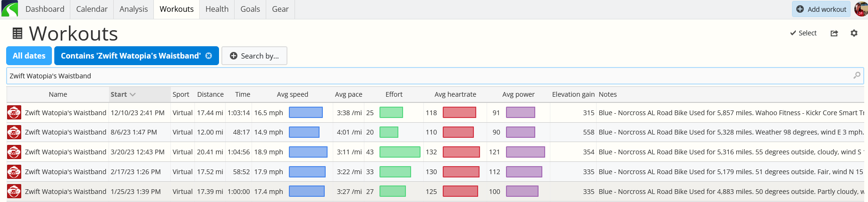Open the settings gear icon
The width and height of the screenshot is (868, 202).
[854, 33]
